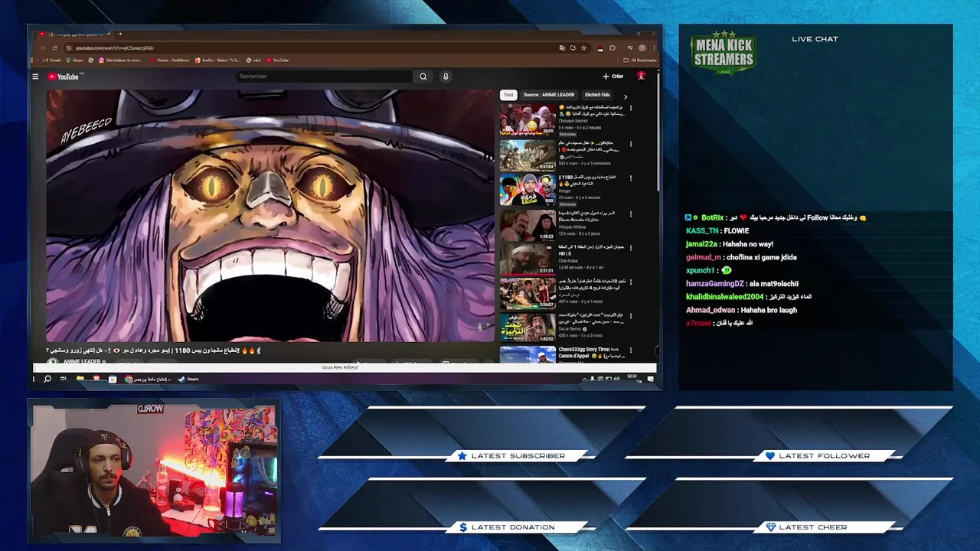Click x7mani username in live chat
This screenshot has width=980, height=551.
(698, 323)
